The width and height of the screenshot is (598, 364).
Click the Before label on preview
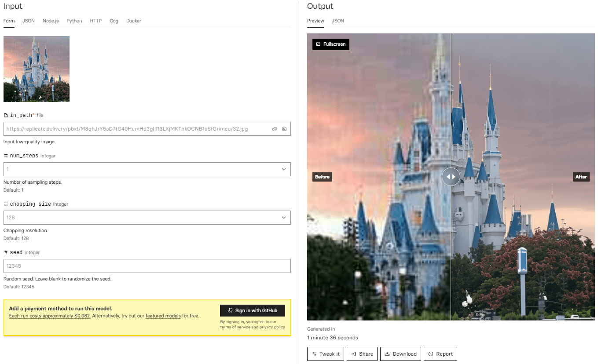tap(322, 177)
